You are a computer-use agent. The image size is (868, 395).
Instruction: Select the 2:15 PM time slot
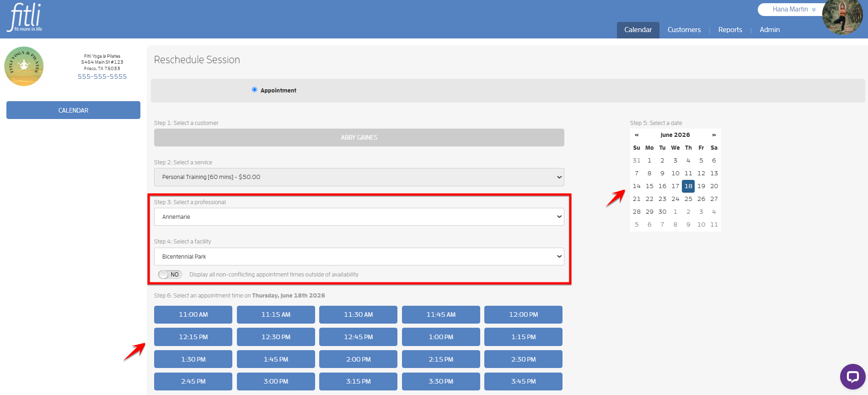tap(441, 359)
